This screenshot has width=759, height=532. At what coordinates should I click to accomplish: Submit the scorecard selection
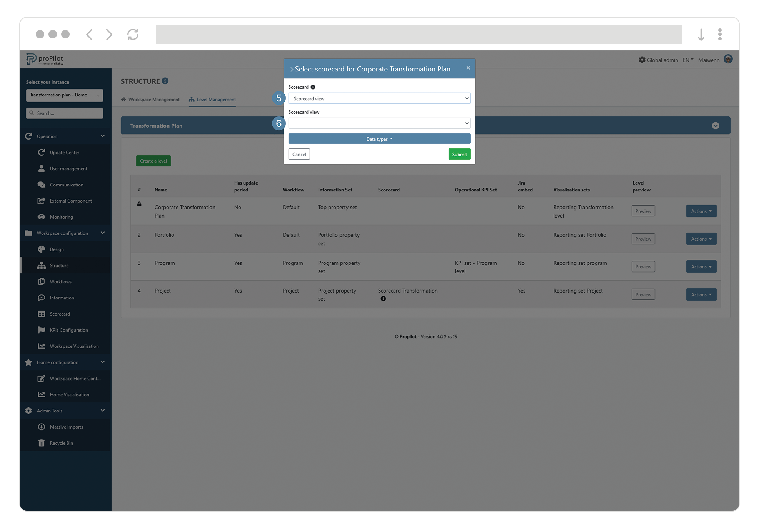(x=459, y=154)
